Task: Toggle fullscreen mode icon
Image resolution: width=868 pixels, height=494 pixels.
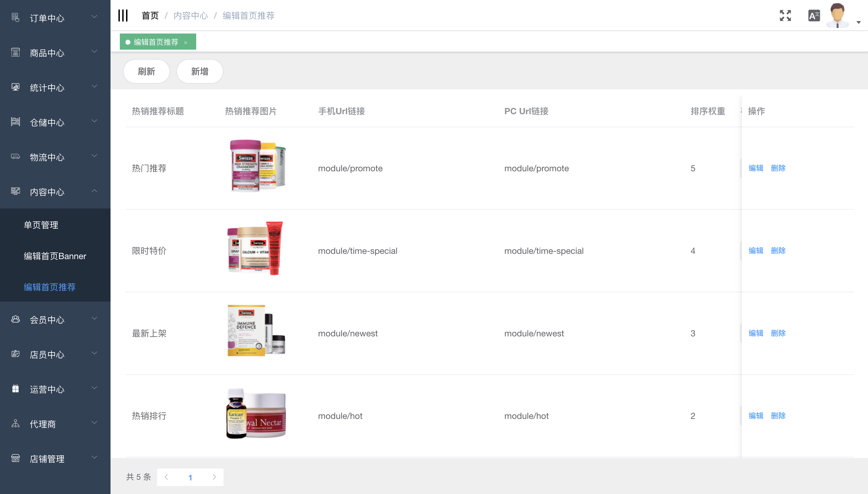Action: pyautogui.click(x=785, y=16)
